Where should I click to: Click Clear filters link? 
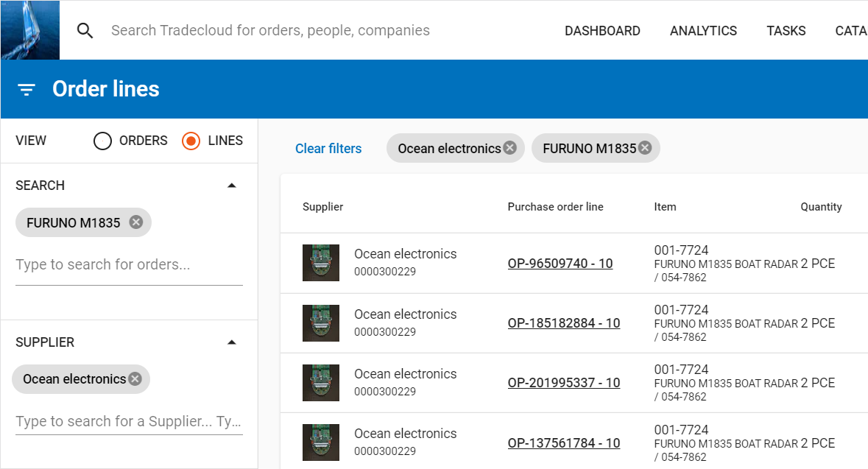click(x=328, y=149)
